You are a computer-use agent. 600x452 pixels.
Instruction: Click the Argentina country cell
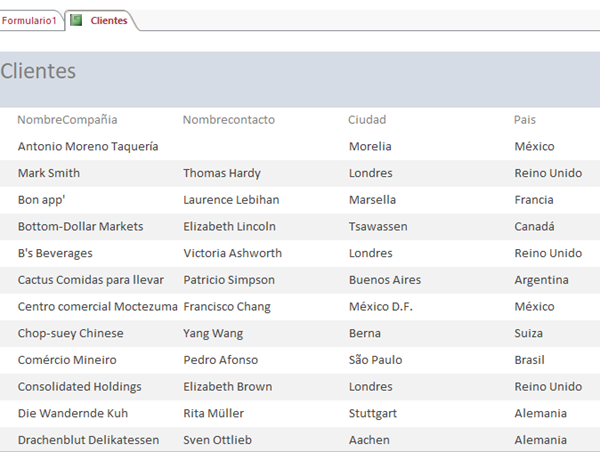click(x=541, y=280)
